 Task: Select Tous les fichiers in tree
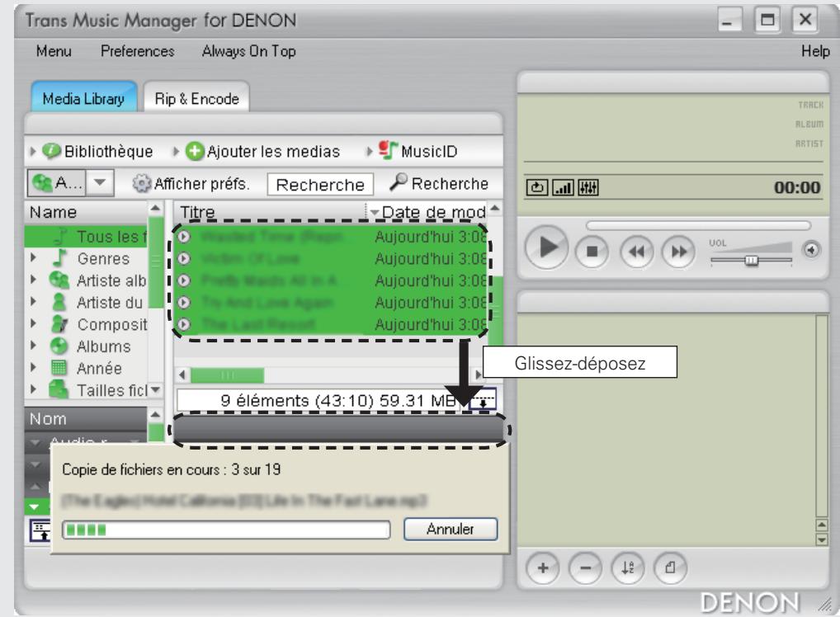coord(86,236)
